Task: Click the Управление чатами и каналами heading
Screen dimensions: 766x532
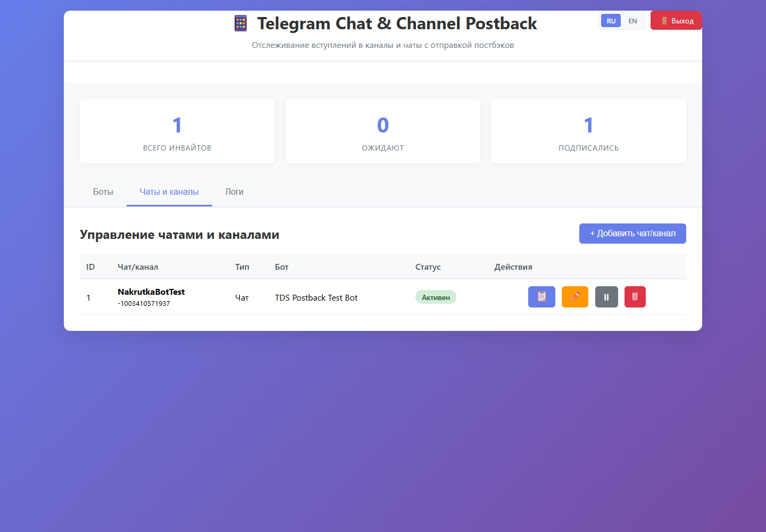Action: (x=179, y=235)
